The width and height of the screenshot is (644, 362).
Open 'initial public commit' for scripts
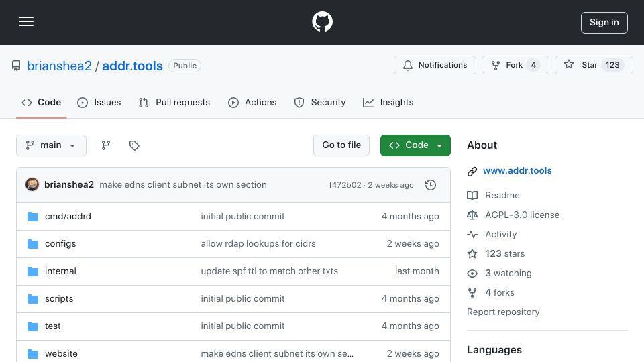[243, 299]
